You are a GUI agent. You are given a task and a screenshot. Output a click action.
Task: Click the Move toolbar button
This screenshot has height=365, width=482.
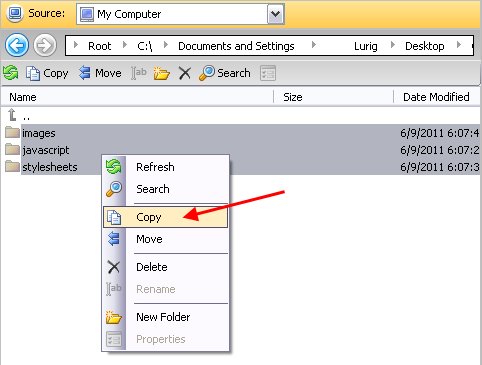click(x=100, y=73)
